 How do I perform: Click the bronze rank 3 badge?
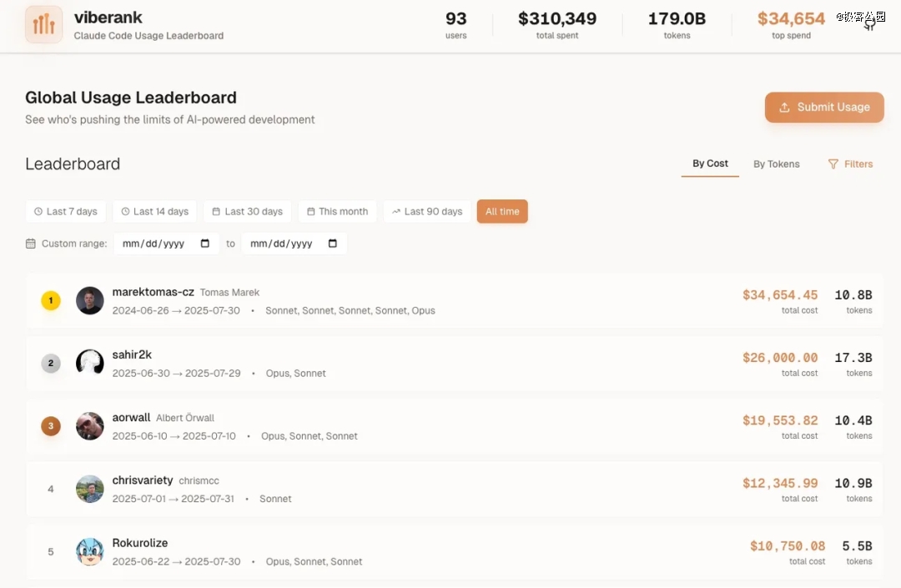coord(51,426)
